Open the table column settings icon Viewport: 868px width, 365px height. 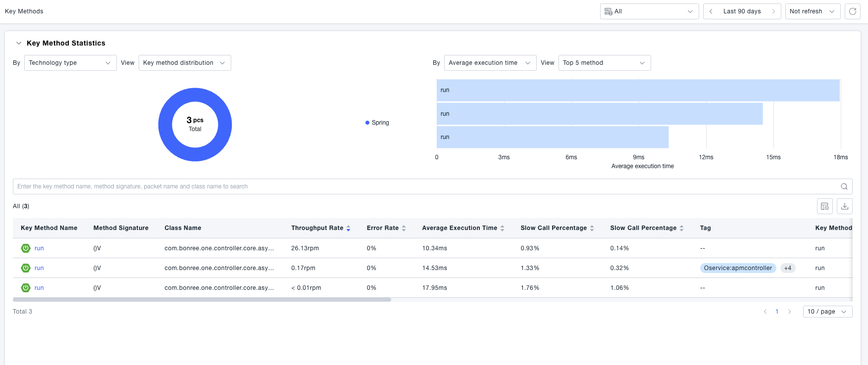coord(825,206)
